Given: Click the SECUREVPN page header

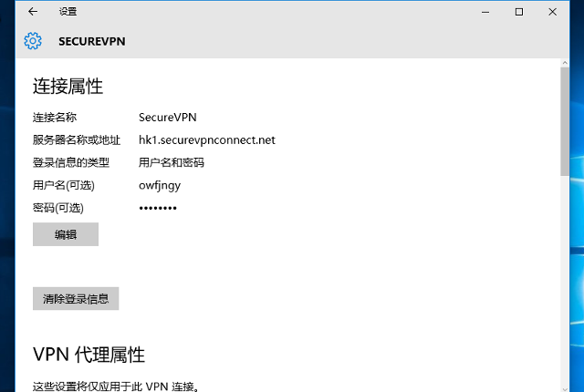Looking at the screenshot, I should (91, 41).
